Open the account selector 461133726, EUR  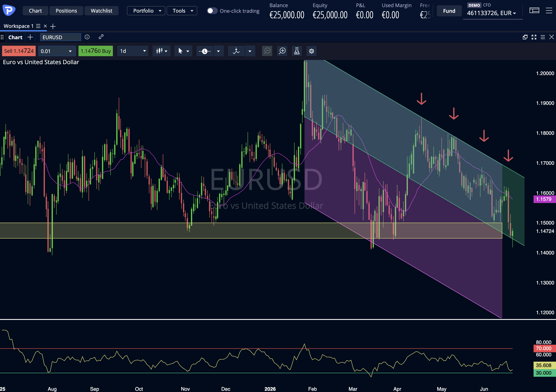pyautogui.click(x=491, y=13)
